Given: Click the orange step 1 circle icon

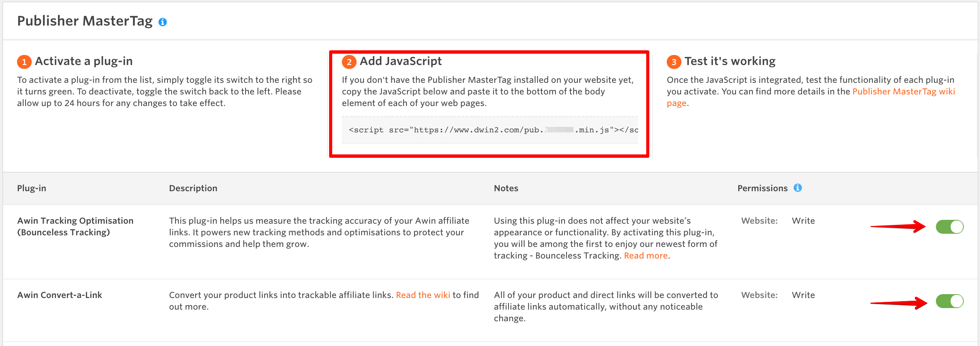Looking at the screenshot, I should (x=24, y=61).
